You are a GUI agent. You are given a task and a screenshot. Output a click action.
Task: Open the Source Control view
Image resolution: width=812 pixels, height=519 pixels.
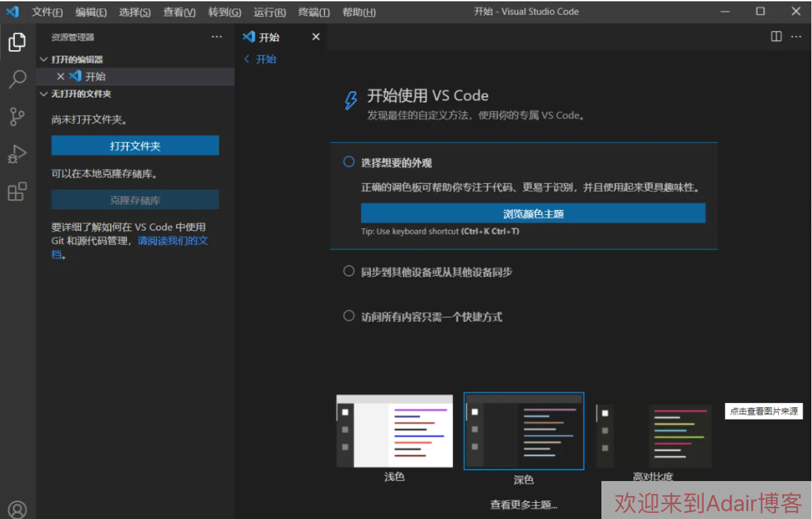pos(17,117)
